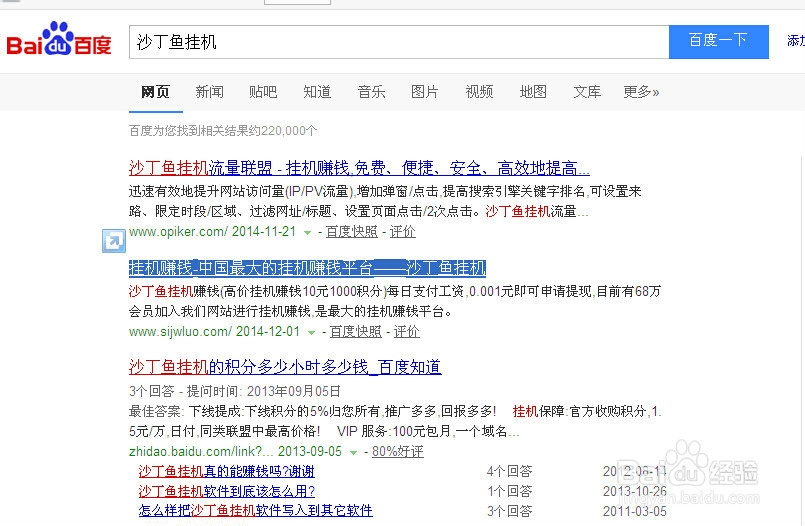
Task: Expand dropdown arrow after zhidao.baidu.com date
Action: (353, 452)
